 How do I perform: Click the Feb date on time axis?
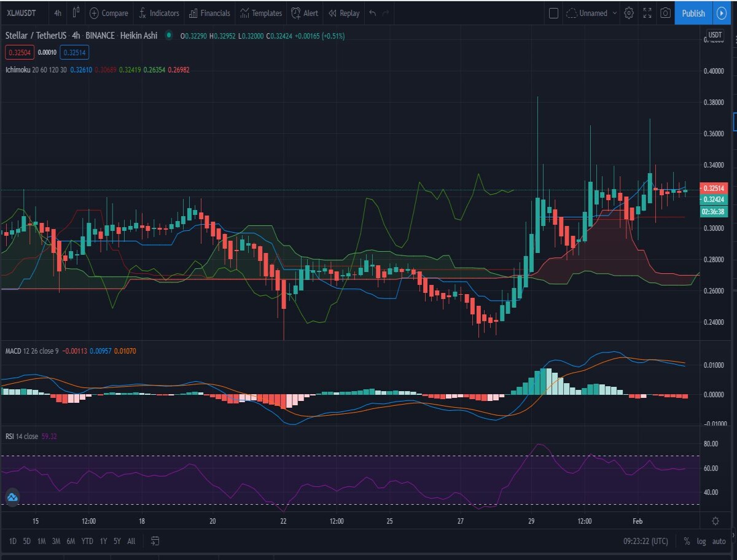click(x=637, y=521)
